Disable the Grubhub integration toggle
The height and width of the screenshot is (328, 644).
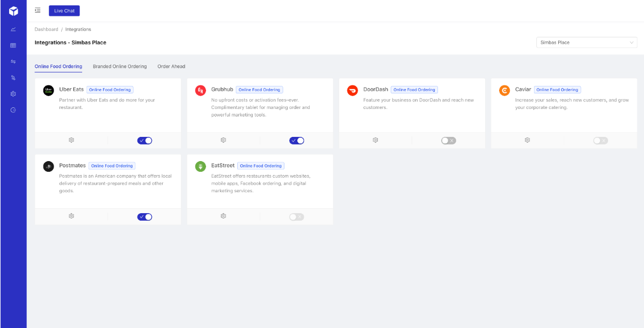click(x=297, y=141)
